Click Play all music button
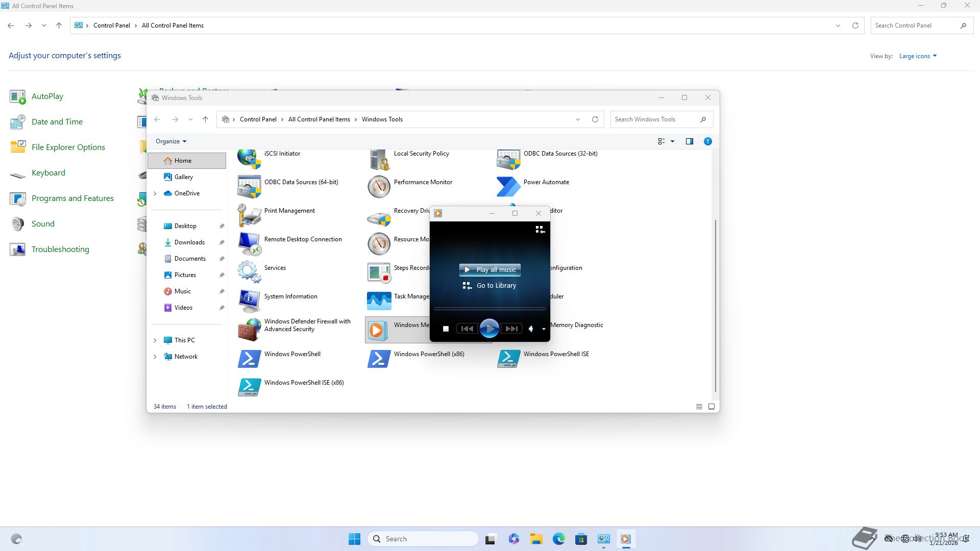The image size is (980, 551). coord(489,269)
